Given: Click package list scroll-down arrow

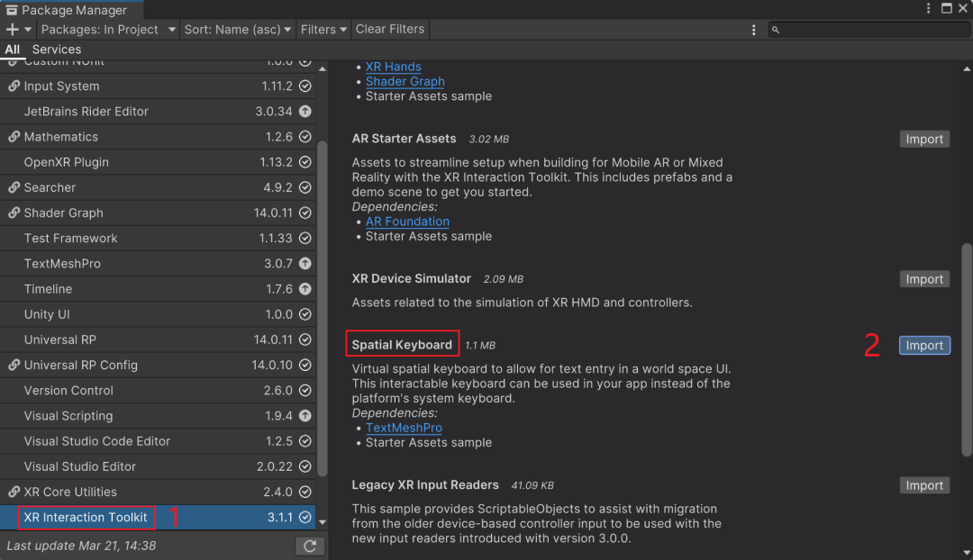Looking at the screenshot, I should click(x=322, y=522).
